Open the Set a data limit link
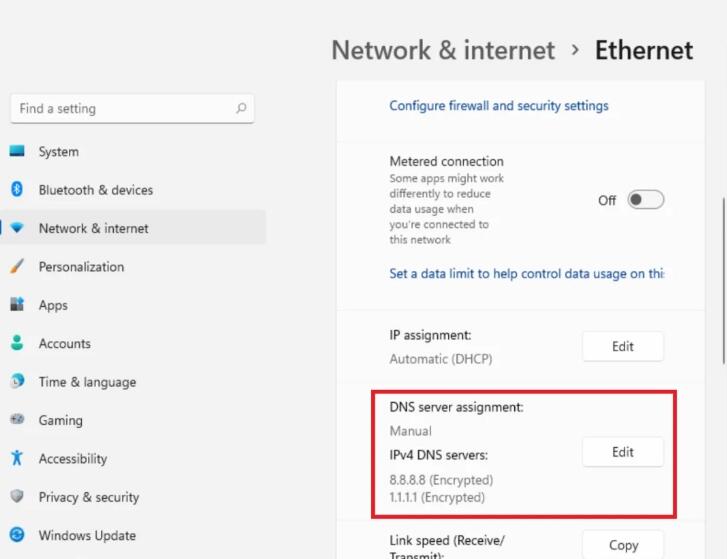This screenshot has width=727, height=559. [x=527, y=274]
